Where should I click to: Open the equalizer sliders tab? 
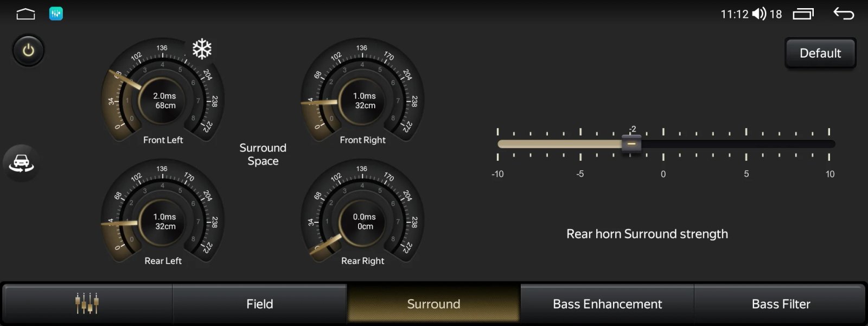click(87, 304)
